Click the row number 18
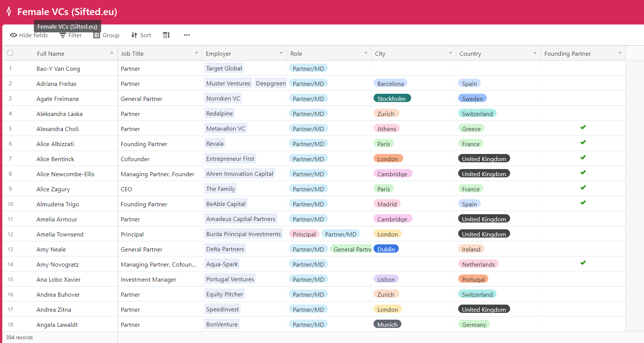The width and height of the screenshot is (644, 343). [x=10, y=325]
